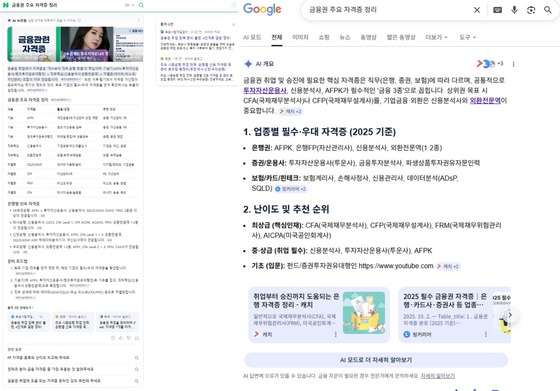The width and height of the screenshot is (560, 391).
Task: Switch to the AI 모드 tab
Action: click(x=252, y=37)
